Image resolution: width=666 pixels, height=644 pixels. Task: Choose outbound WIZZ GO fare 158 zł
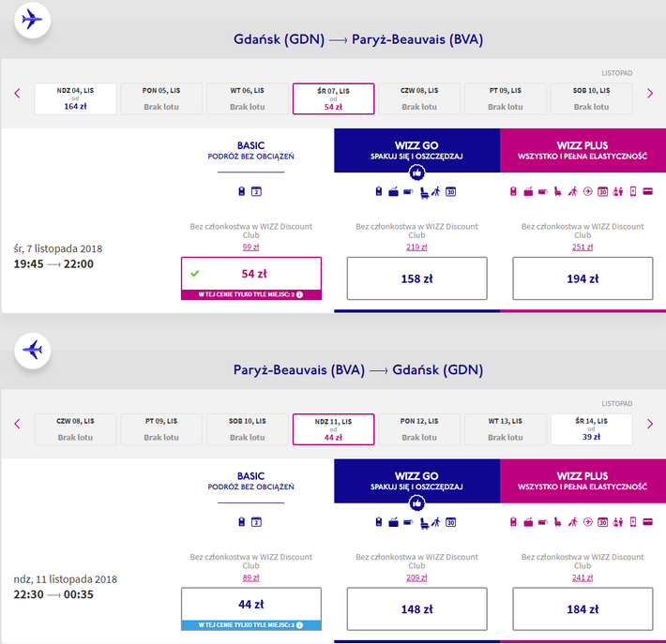(417, 278)
